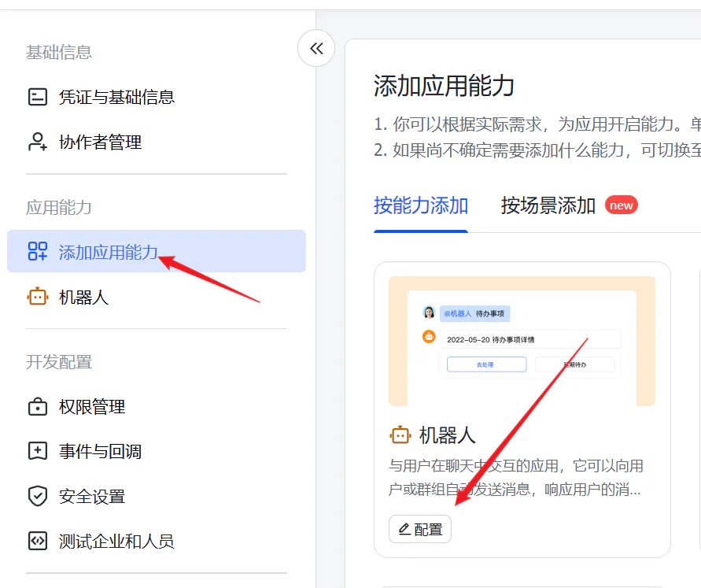Viewport: 701px width, 588px height.
Task: Click the 权限管理 lock icon
Action: click(x=38, y=407)
